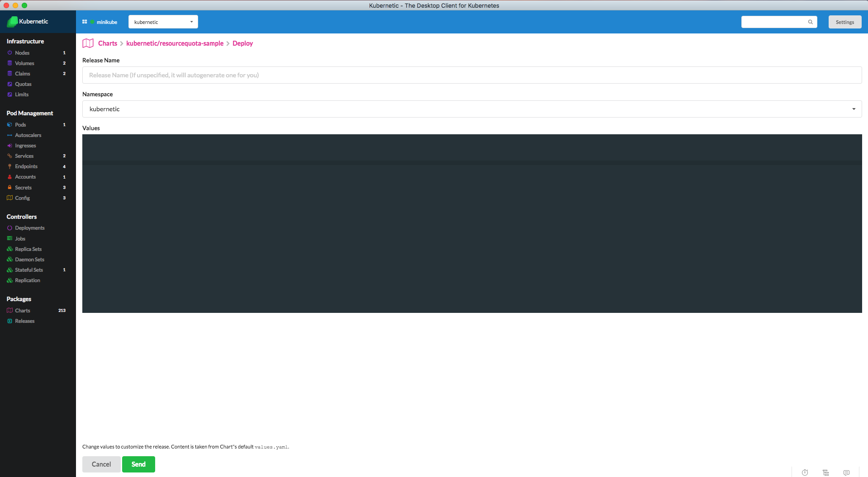Click the Releases icon in sidebar

(9, 321)
